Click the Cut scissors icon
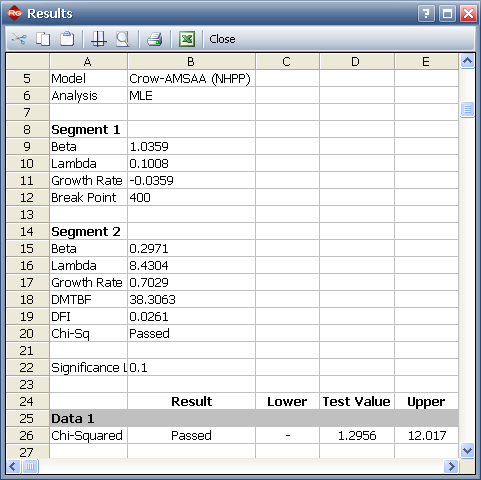The image size is (481, 480). (x=19, y=39)
